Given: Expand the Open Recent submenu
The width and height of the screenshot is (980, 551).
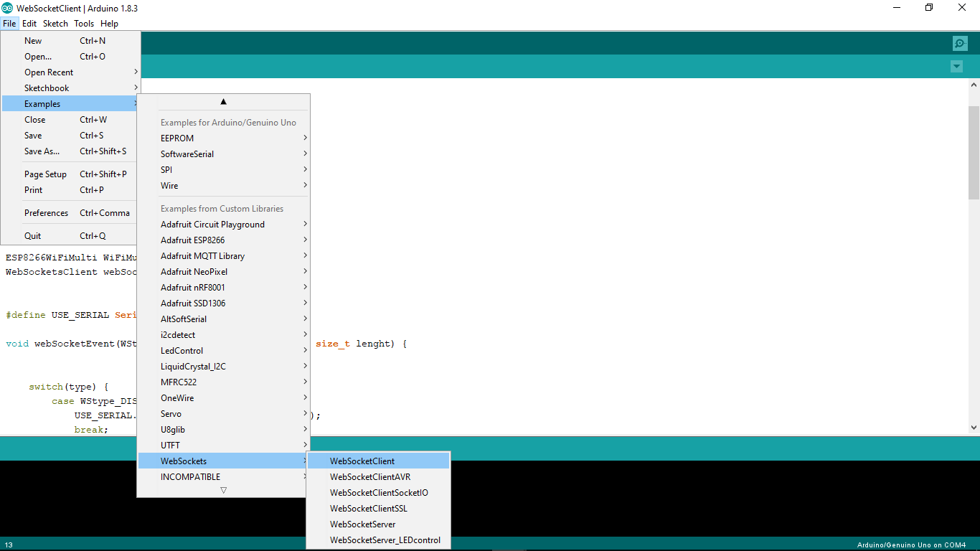Looking at the screenshot, I should point(48,72).
